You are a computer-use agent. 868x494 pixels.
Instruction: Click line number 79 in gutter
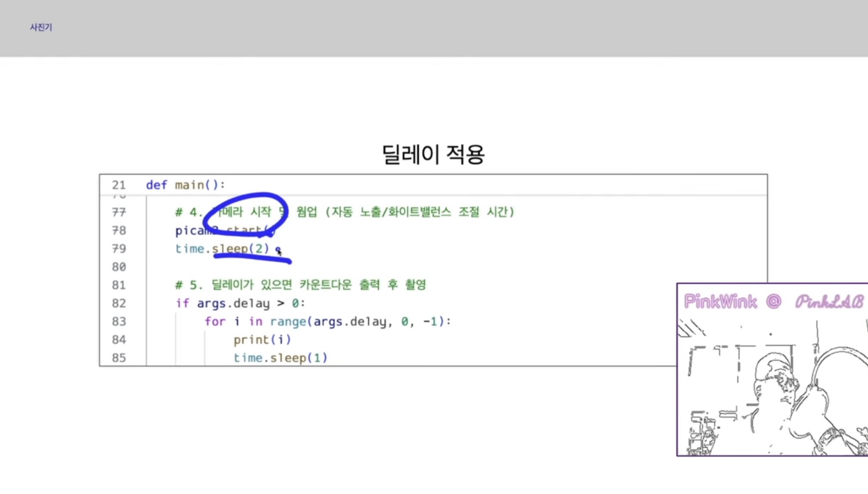[x=118, y=249]
